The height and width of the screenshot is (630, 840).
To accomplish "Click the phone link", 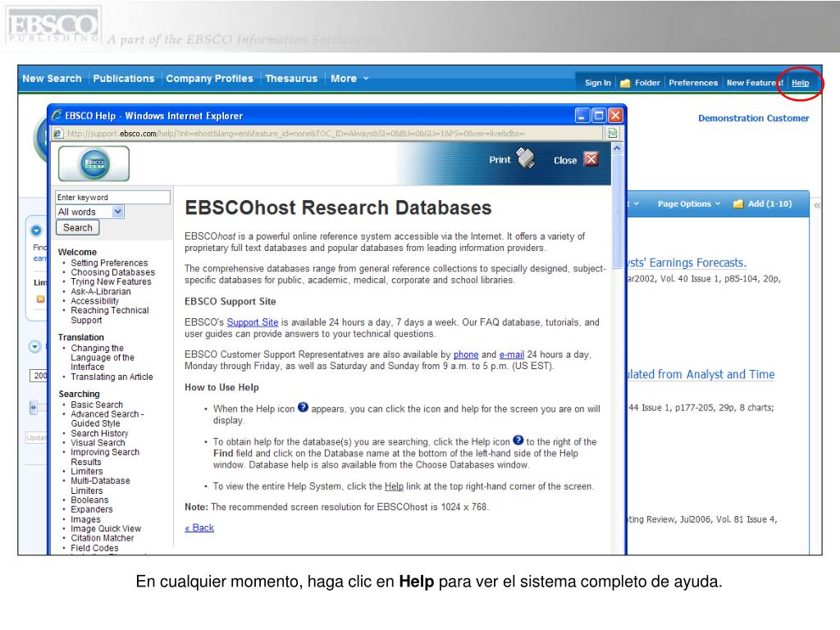I will coord(466,354).
